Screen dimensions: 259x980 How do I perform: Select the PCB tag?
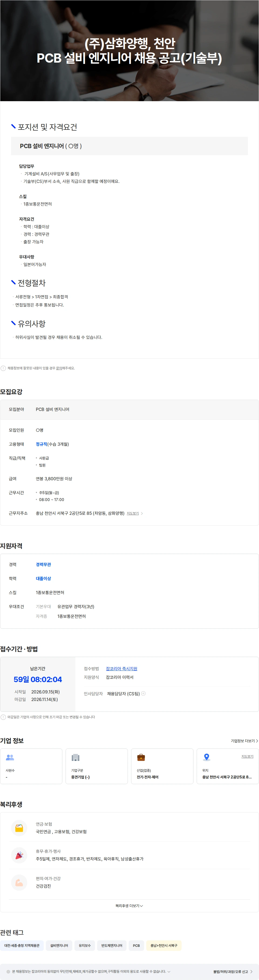pos(136,945)
